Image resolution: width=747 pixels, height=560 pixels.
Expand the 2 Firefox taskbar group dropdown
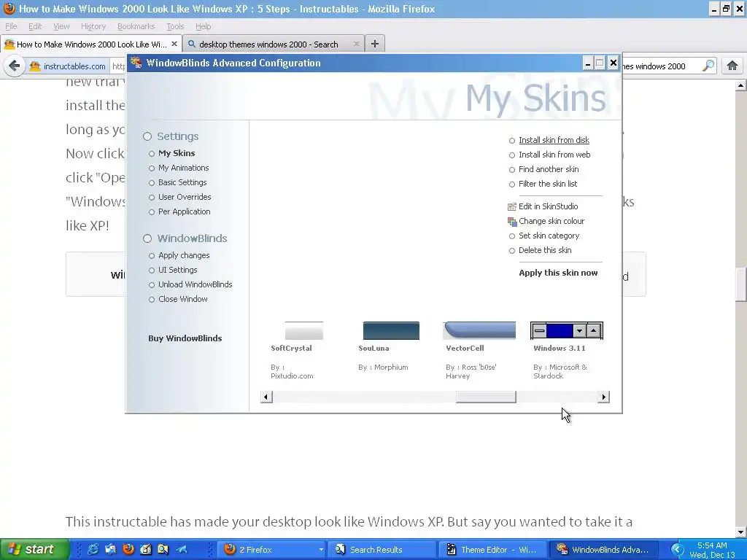pyautogui.click(x=321, y=550)
